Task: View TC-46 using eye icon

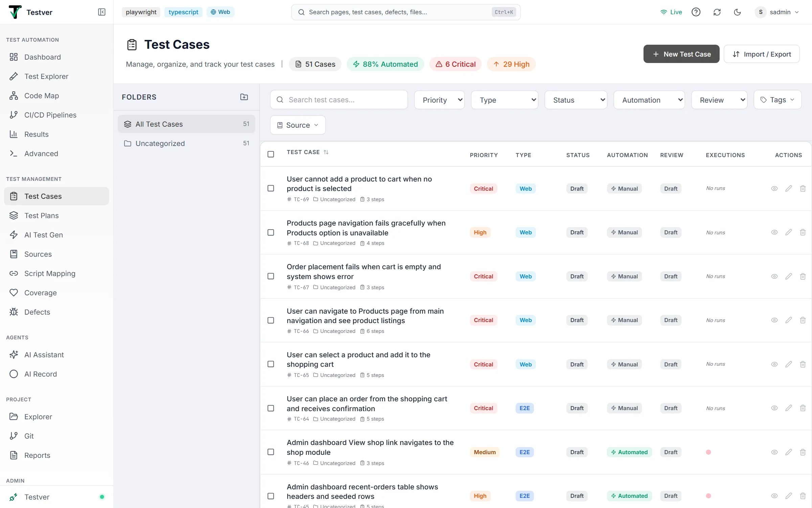Action: 774,452
